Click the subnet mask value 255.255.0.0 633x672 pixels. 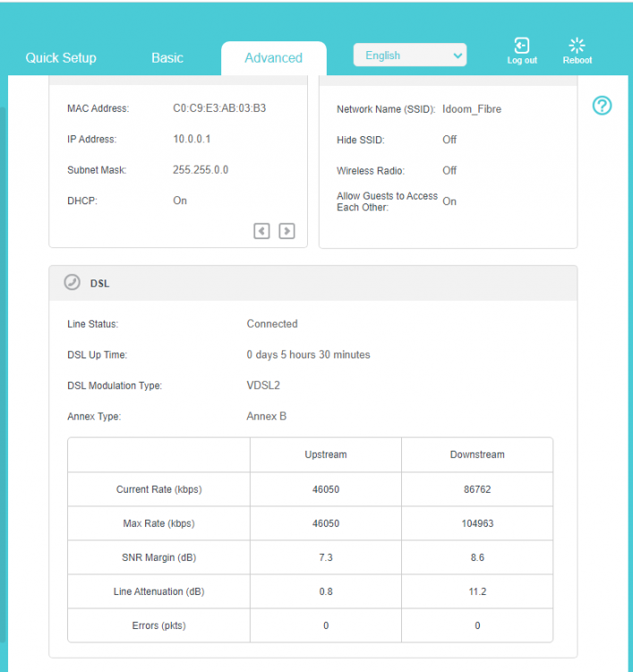click(201, 169)
